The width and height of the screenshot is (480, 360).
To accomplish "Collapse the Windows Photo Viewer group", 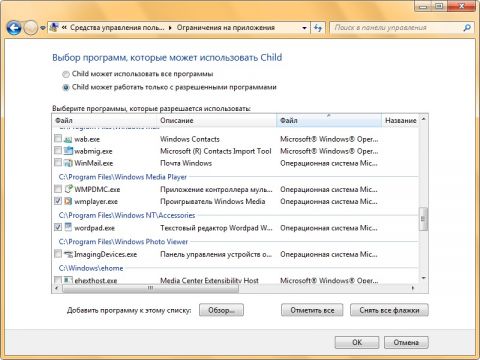I will [123, 242].
